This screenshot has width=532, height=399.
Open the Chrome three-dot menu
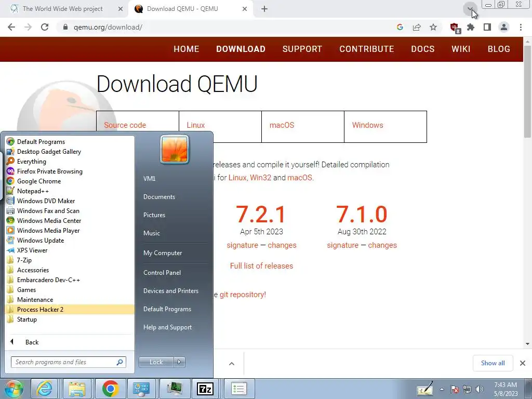pos(521,27)
